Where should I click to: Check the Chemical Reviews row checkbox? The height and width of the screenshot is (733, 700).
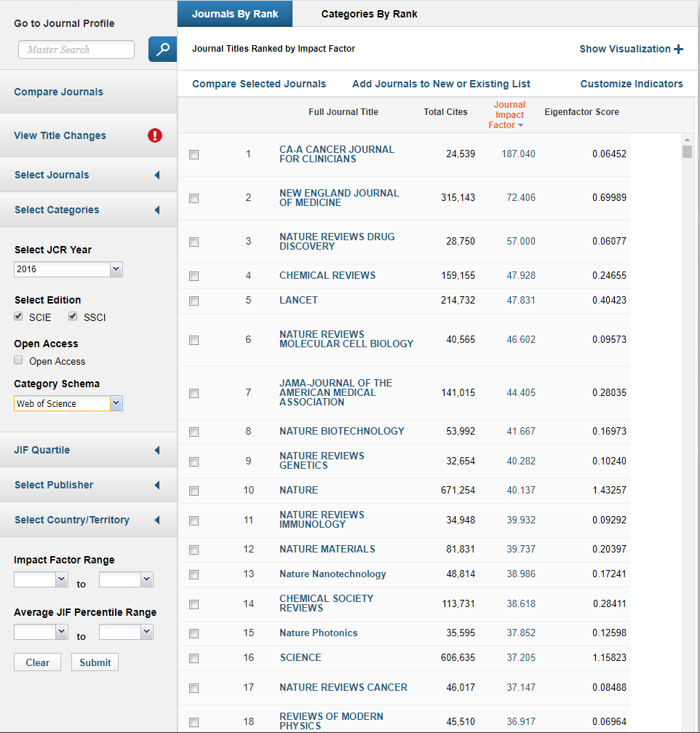194,277
